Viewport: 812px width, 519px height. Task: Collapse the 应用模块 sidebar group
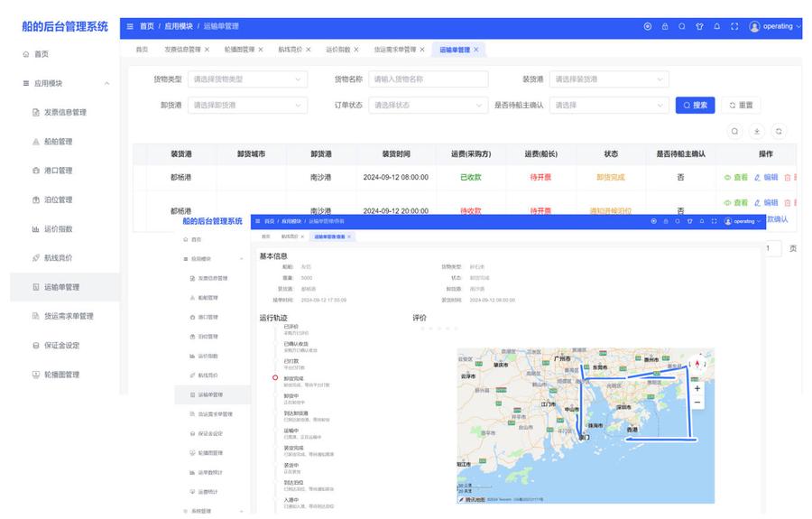point(107,83)
